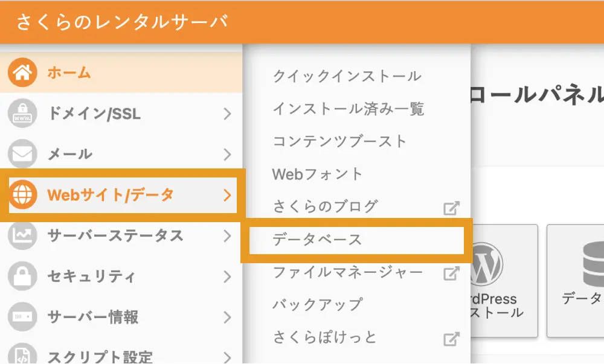Click the Web site/data globe icon
The height and width of the screenshot is (364, 604).
(22, 194)
